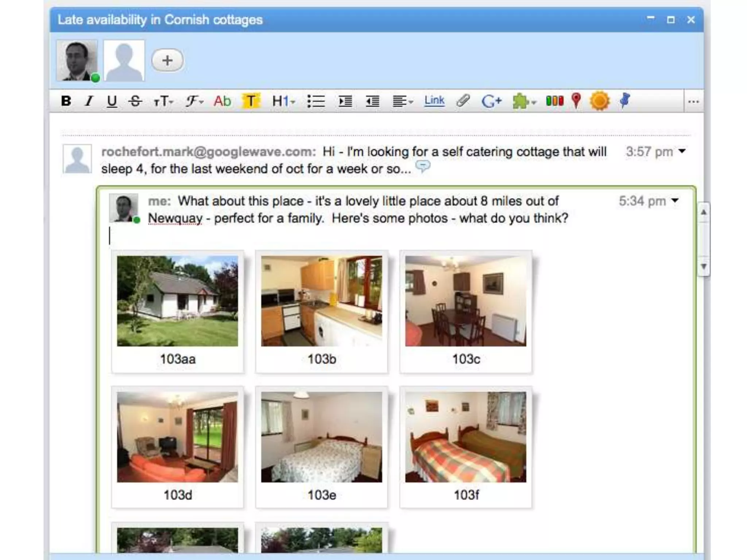This screenshot has height=560, width=747.
Task: Open the text highlight color swatch
Action: click(x=251, y=101)
